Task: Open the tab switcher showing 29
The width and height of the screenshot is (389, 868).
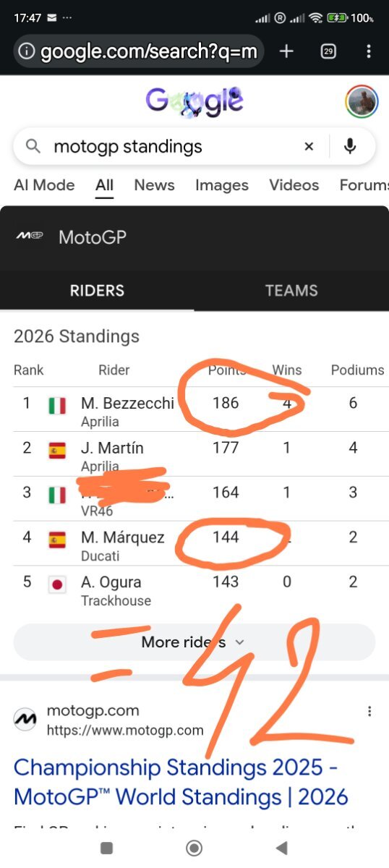Action: [x=328, y=51]
